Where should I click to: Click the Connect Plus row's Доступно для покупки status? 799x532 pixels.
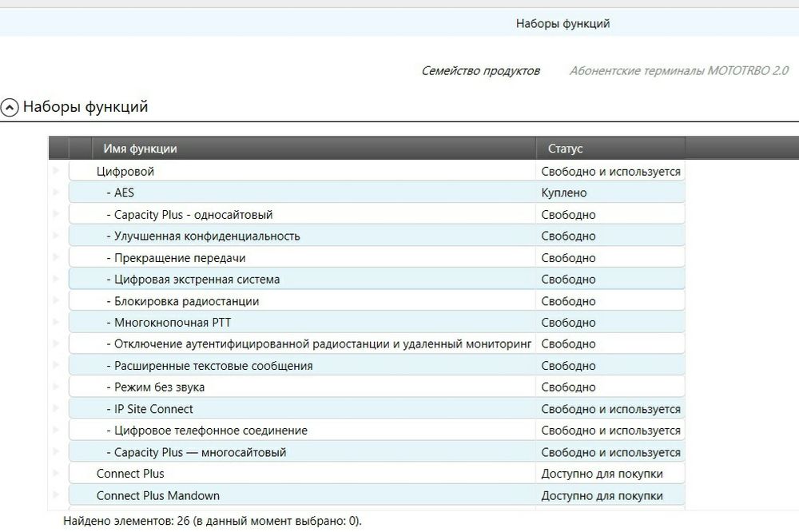coord(602,474)
